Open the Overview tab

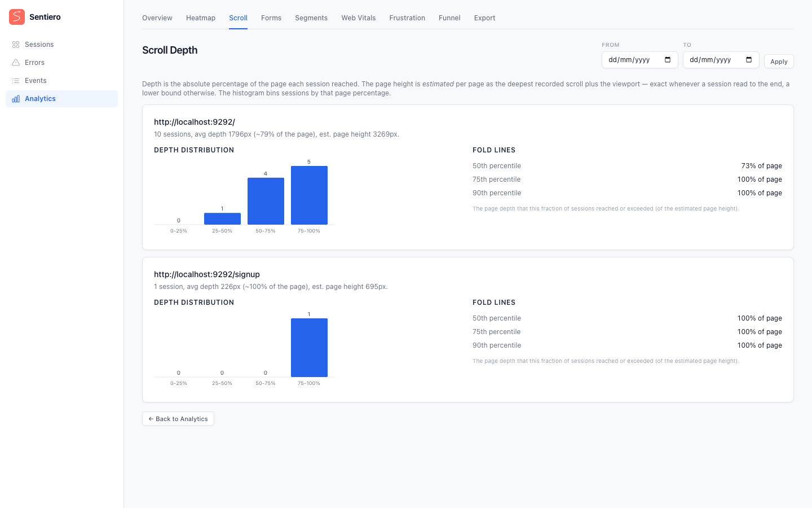[x=157, y=18]
